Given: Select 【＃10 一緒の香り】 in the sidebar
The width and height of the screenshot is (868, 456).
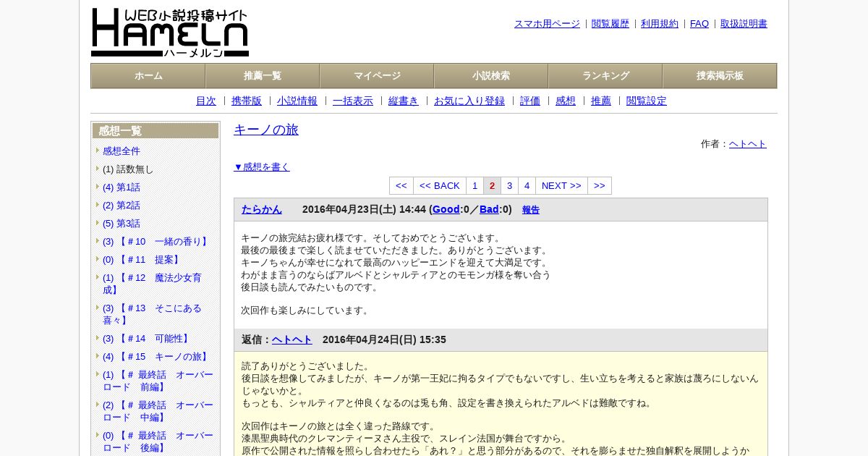Looking at the screenshot, I should 156,241.
